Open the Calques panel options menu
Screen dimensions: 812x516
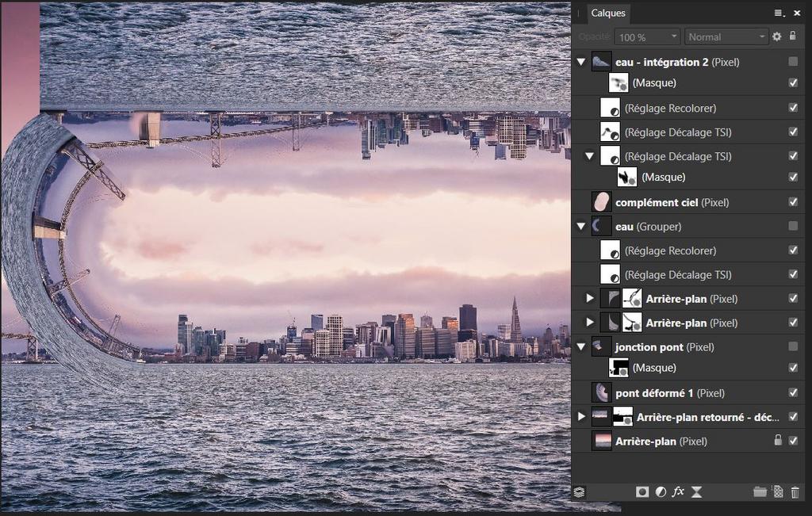tap(779, 13)
